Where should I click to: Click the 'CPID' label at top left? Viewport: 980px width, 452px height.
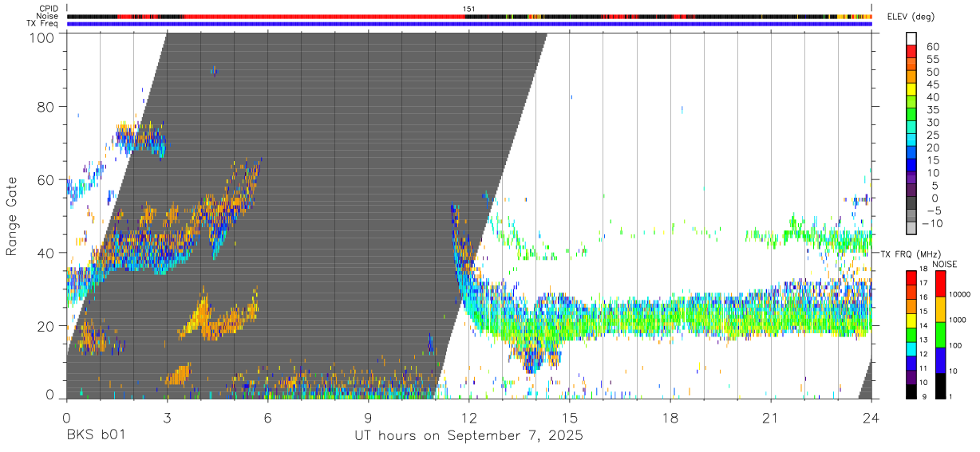click(x=49, y=9)
